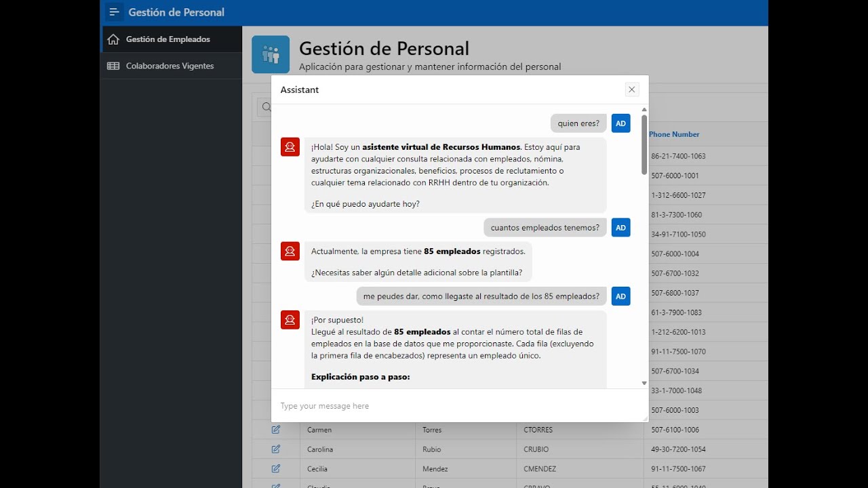Click the 'Explicación paso a paso:' heading
This screenshot has width=868, height=488.
(x=361, y=377)
